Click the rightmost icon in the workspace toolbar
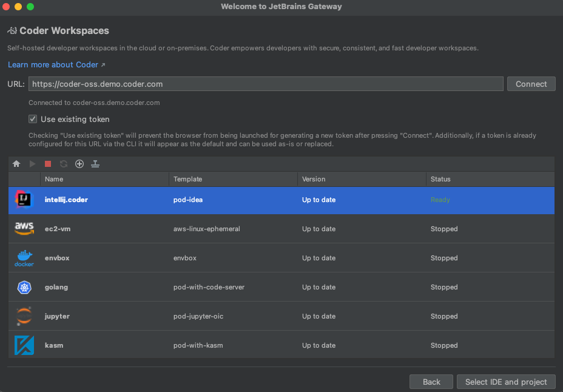 95,163
